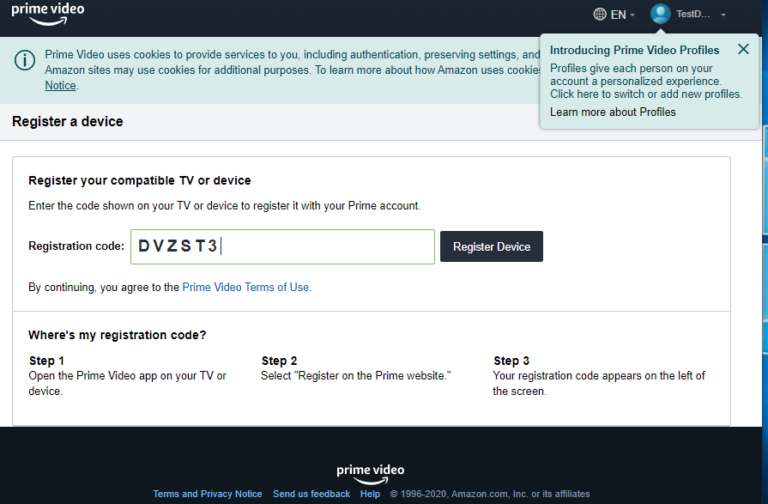Open Terms and Privacy Notice footer link
Screen dimensions: 768x504
pos(207,494)
